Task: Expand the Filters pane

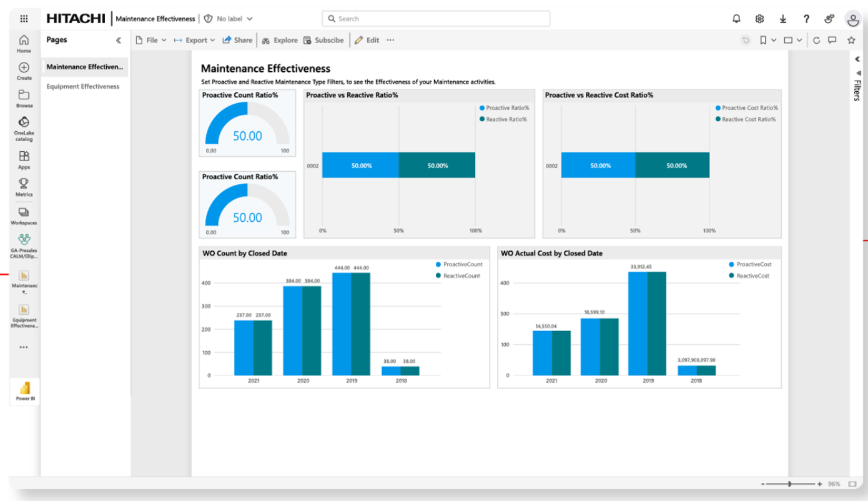Action: pyautogui.click(x=857, y=59)
